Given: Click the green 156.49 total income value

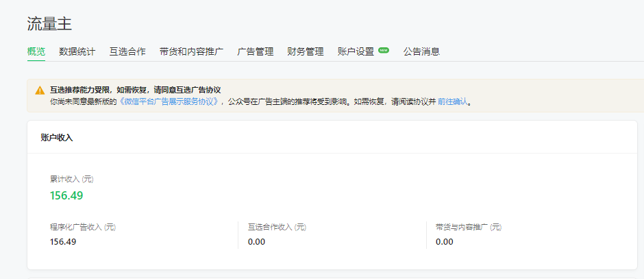Looking at the screenshot, I should (66, 195).
